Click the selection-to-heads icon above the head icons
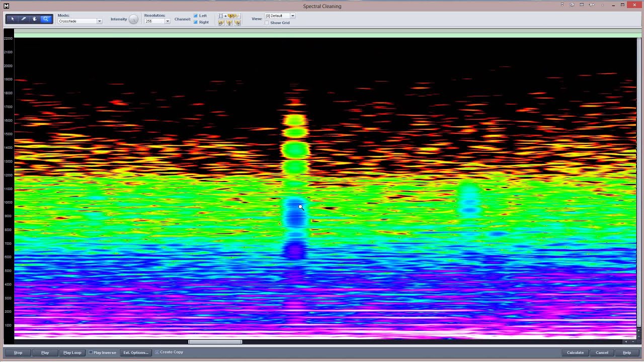The width and height of the screenshot is (644, 362). [229, 16]
